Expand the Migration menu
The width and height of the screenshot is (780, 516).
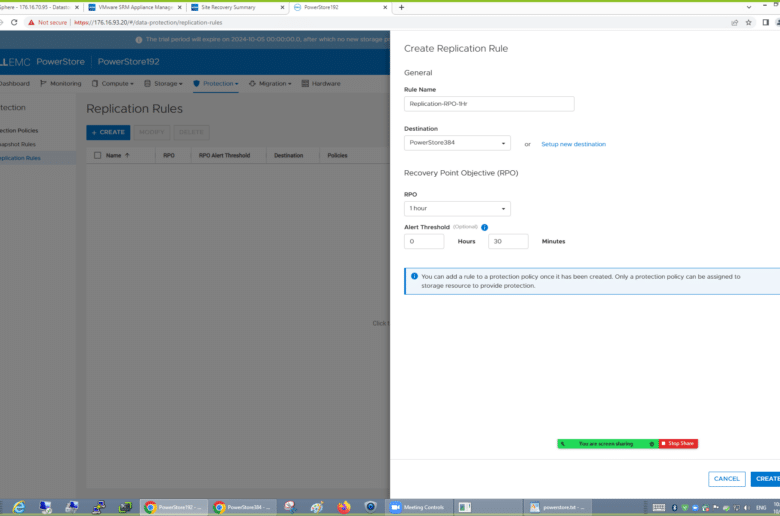(x=271, y=84)
